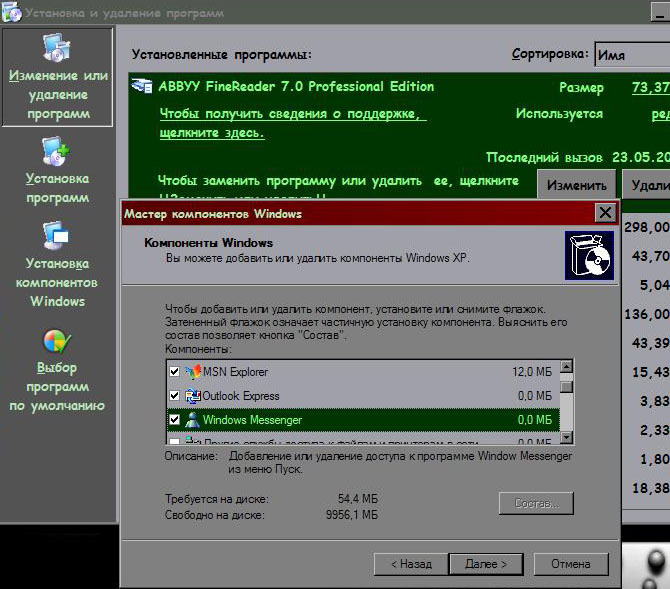Open Выбор программ по умолчанию icon
The image size is (670, 589).
pyautogui.click(x=57, y=341)
